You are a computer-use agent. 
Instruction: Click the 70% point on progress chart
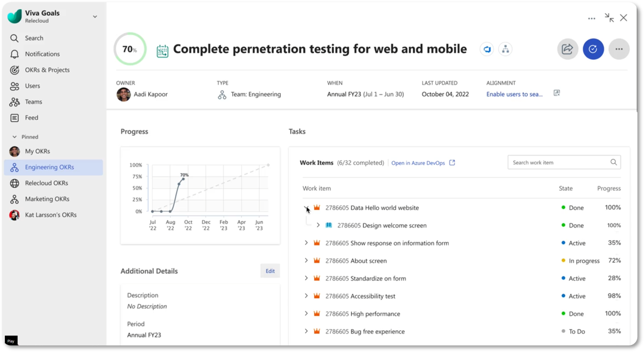[183, 179]
